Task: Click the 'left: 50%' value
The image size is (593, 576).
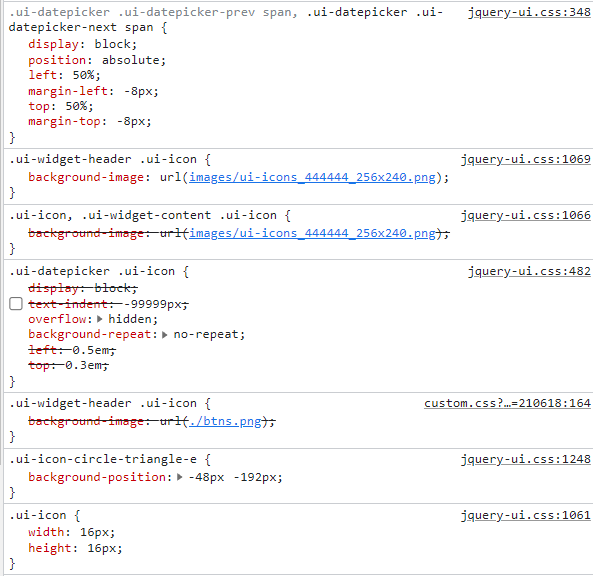Action: pos(83,75)
